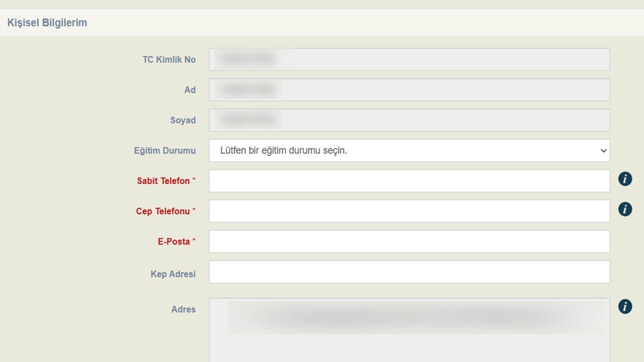This screenshot has height=362, width=644.
Task: Click the Kişisel Bilgilerim heading
Action: pyautogui.click(x=47, y=23)
